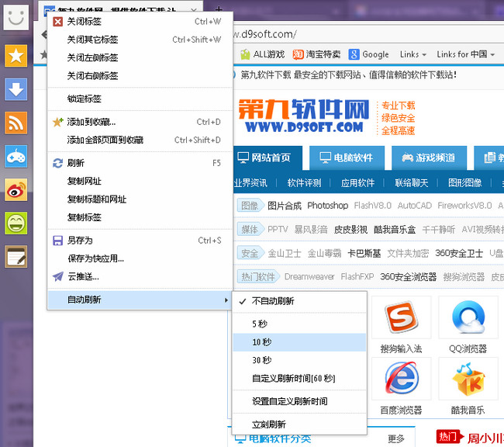Choose 关闭左侧标签 menu entry
The height and width of the screenshot is (447, 504).
tap(140, 57)
